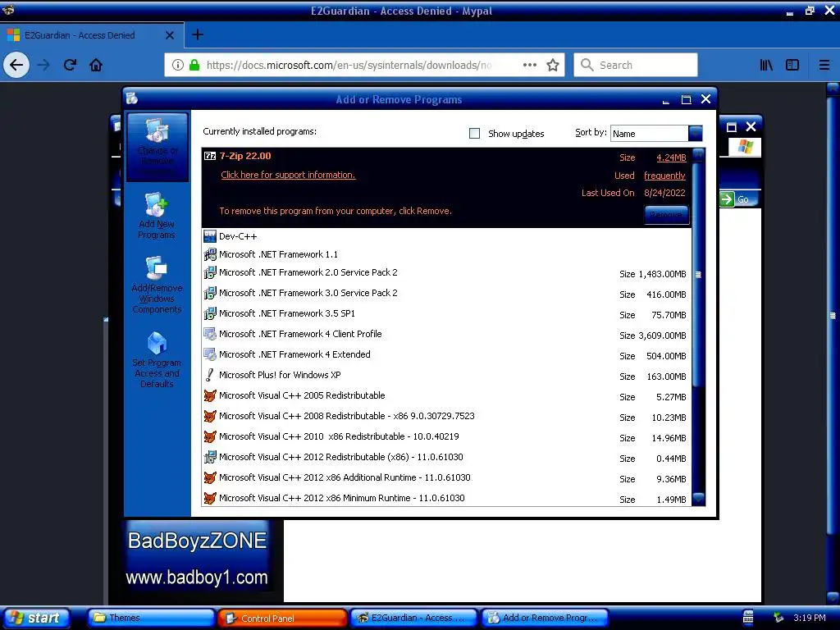This screenshot has width=840, height=630.
Task: Select Microsoft .NET Framework 3.5 SP1 entry
Action: (447, 314)
